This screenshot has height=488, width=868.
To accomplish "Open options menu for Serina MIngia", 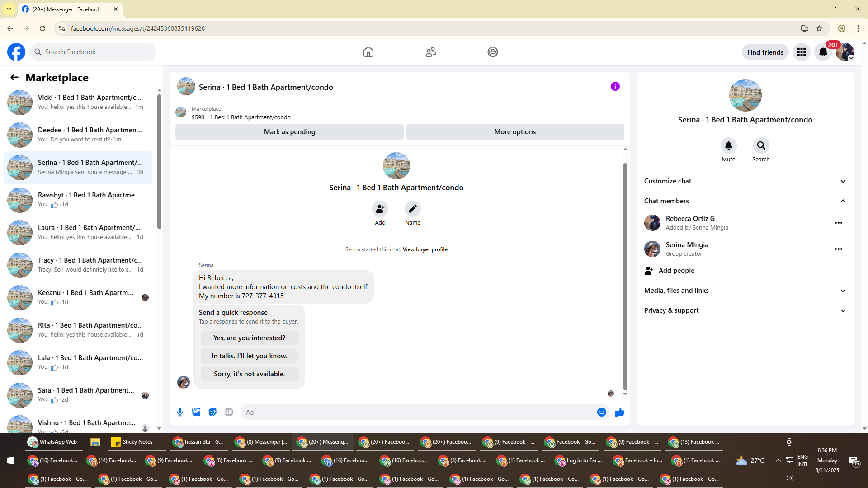I will (838, 249).
